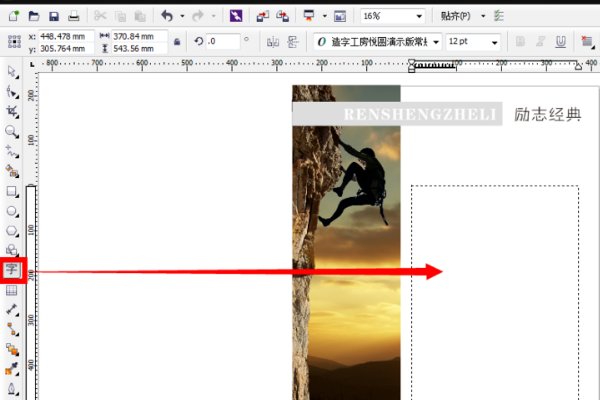Viewport: 600px width, 400px height.
Task: Toggle bold text formatting button
Action: pyautogui.click(x=521, y=42)
